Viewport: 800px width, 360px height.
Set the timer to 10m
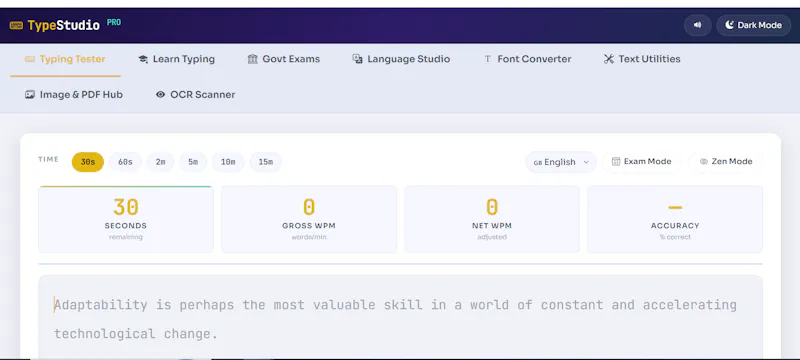coord(228,162)
